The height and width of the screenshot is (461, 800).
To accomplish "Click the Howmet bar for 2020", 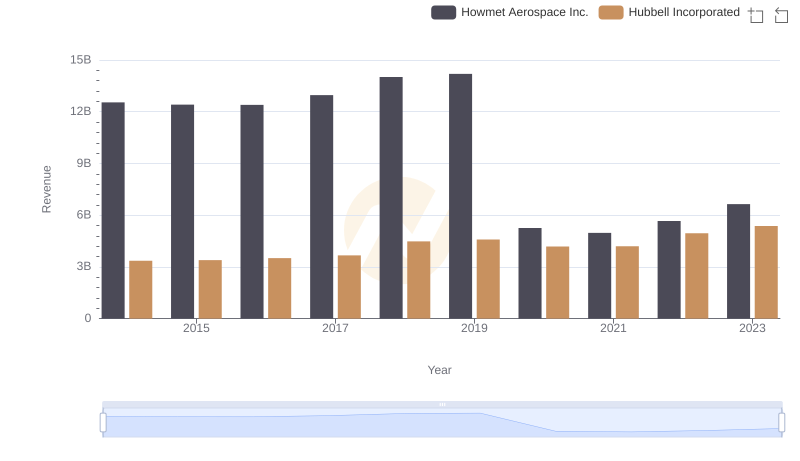I will click(x=530, y=273).
